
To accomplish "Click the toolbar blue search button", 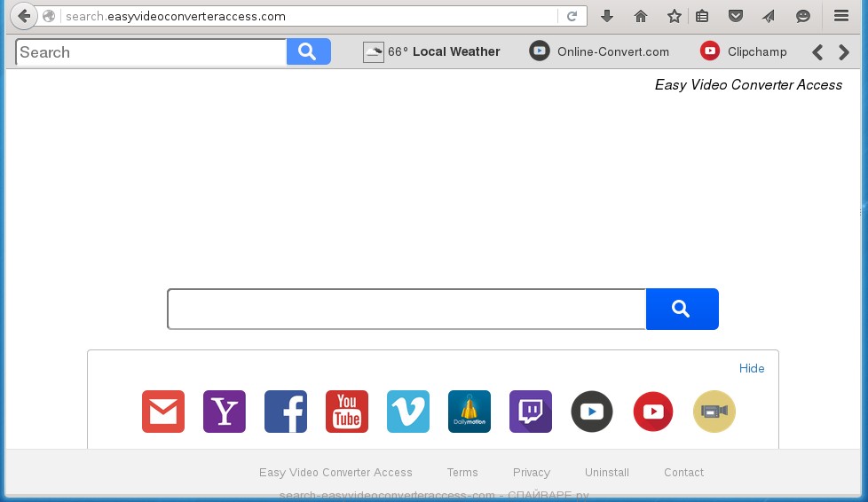I will 308,51.
